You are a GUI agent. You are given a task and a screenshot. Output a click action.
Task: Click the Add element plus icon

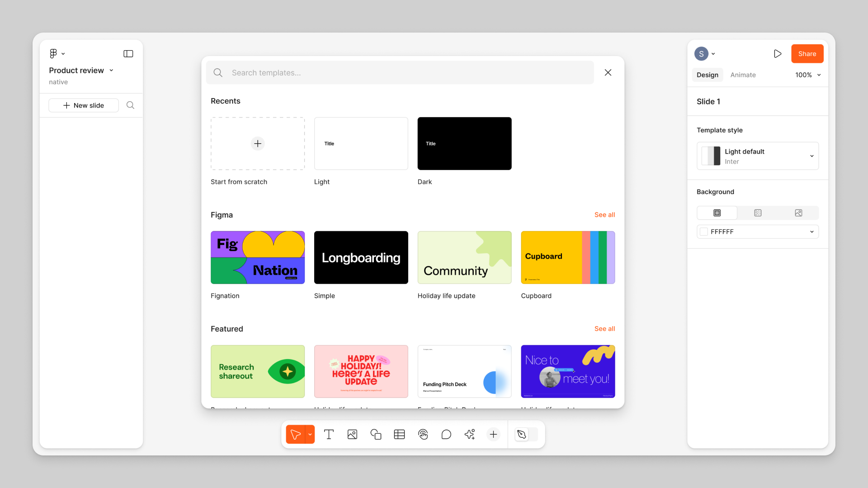click(494, 434)
